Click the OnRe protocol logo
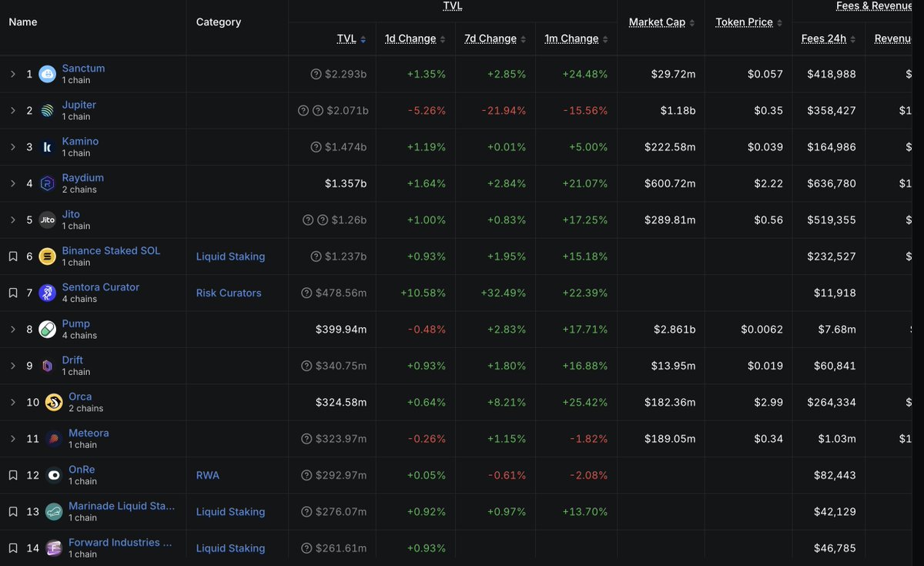The height and width of the screenshot is (566, 924). (54, 475)
